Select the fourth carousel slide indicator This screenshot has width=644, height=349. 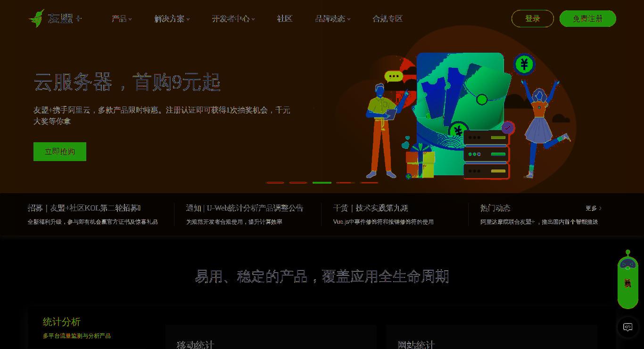(346, 183)
